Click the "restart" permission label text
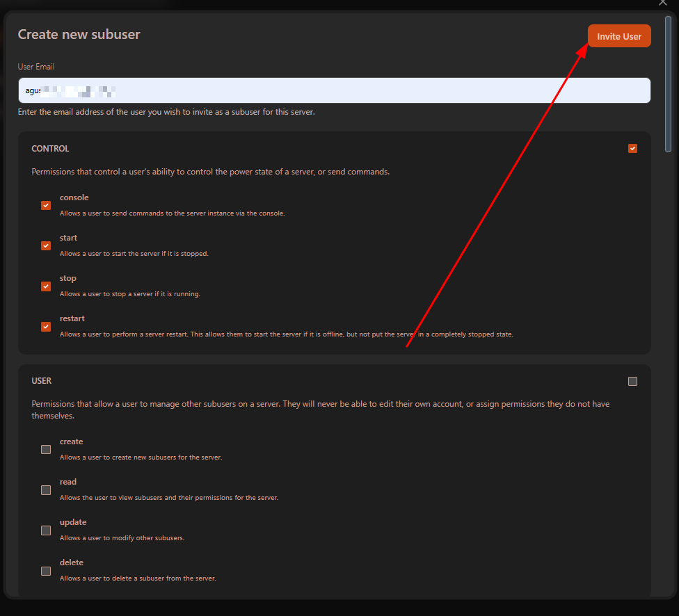This screenshot has width=679, height=616. pyautogui.click(x=72, y=318)
